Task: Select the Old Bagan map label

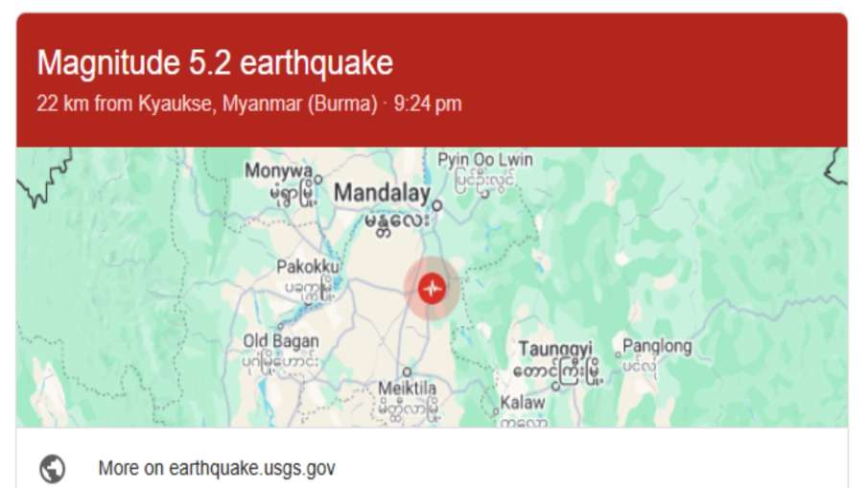Action: click(x=281, y=340)
